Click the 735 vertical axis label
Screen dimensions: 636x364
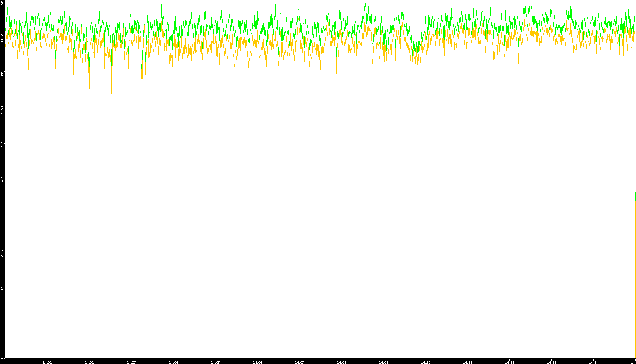tap(2, 325)
